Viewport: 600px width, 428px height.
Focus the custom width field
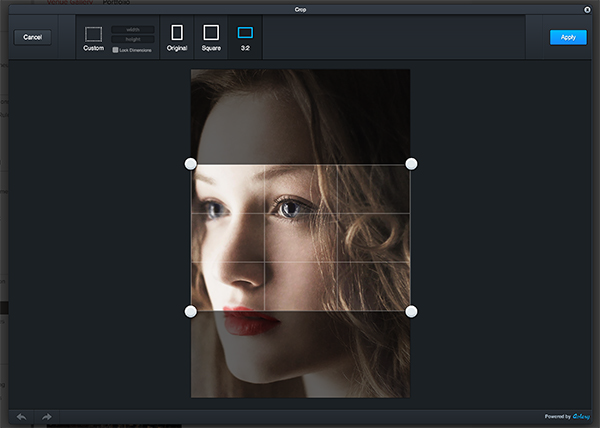(x=133, y=29)
